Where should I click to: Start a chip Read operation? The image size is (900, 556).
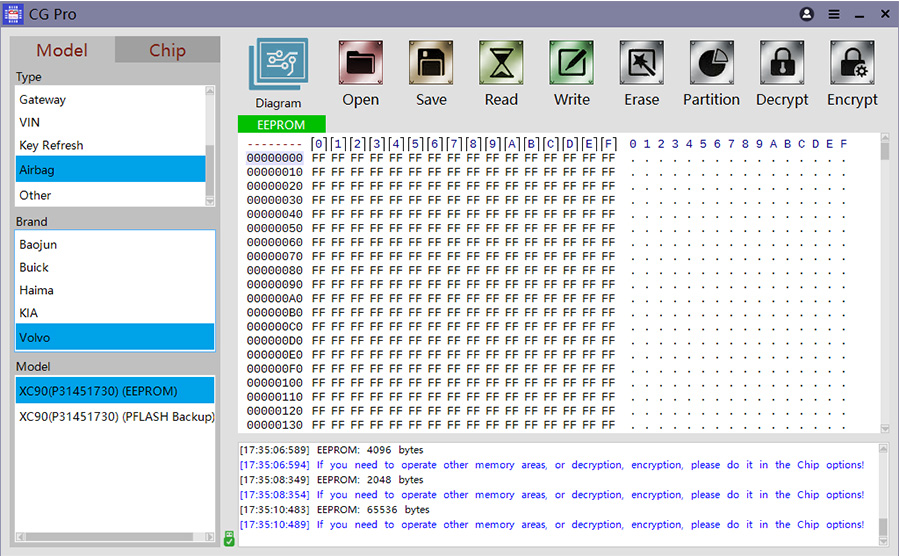pos(501,64)
